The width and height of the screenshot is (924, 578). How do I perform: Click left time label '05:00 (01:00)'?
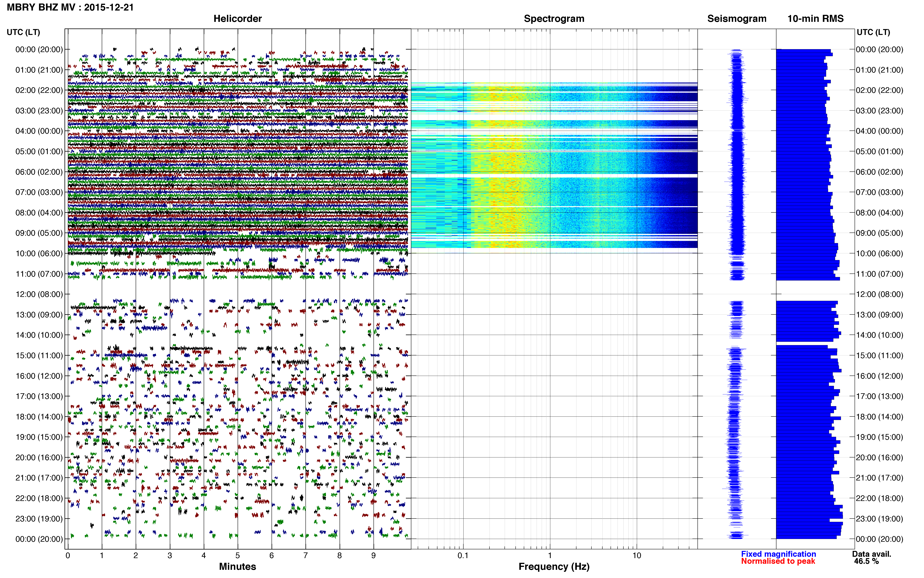coord(39,151)
